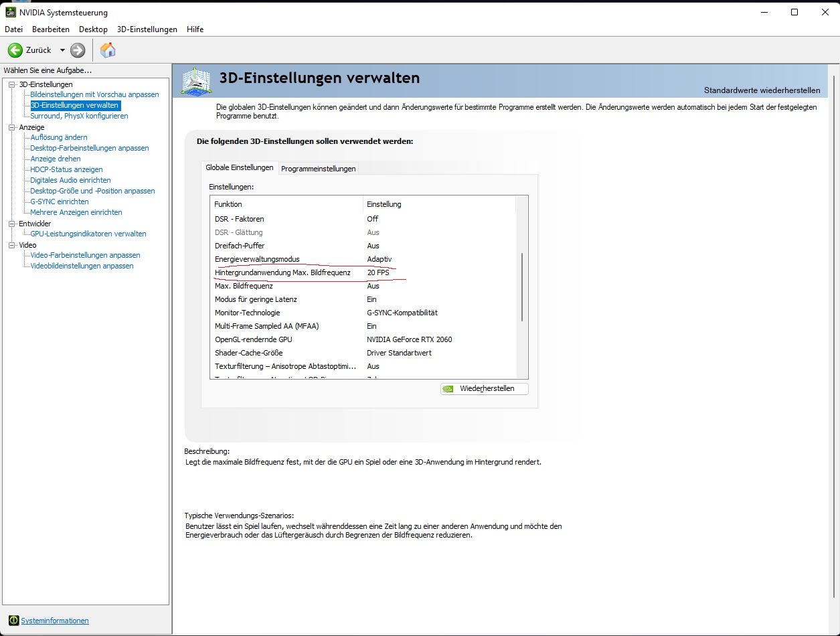Image resolution: width=840 pixels, height=636 pixels.
Task: Open G-SYNC einrichten
Action: (x=60, y=202)
